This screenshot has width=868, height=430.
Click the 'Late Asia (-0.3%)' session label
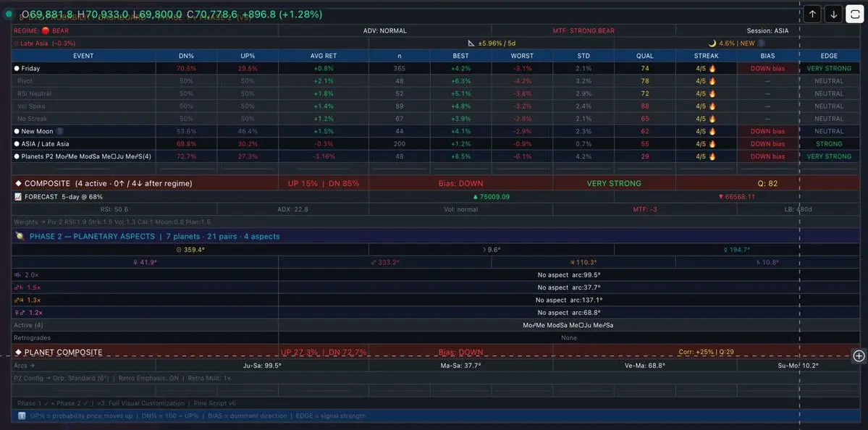click(44, 43)
